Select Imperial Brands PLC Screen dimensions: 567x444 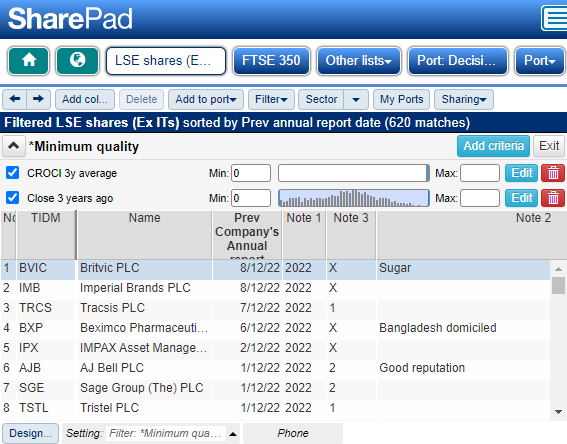click(135, 288)
